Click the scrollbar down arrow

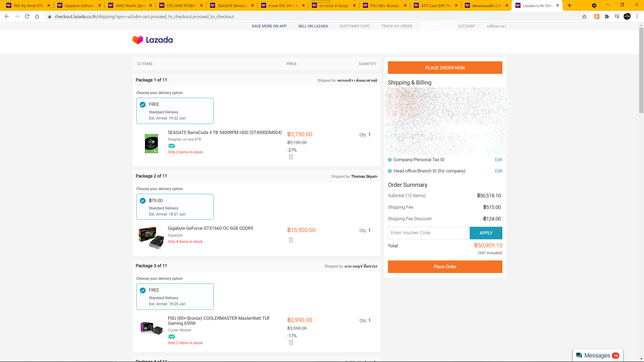641,359
